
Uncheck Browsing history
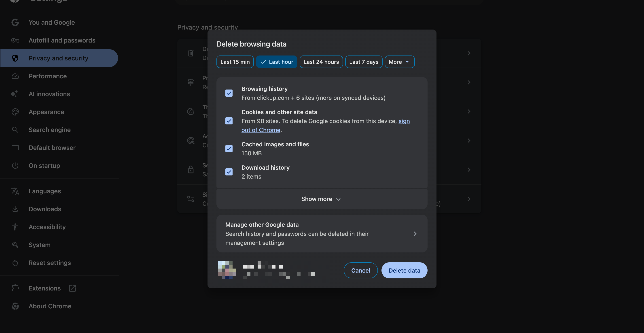coord(229,93)
